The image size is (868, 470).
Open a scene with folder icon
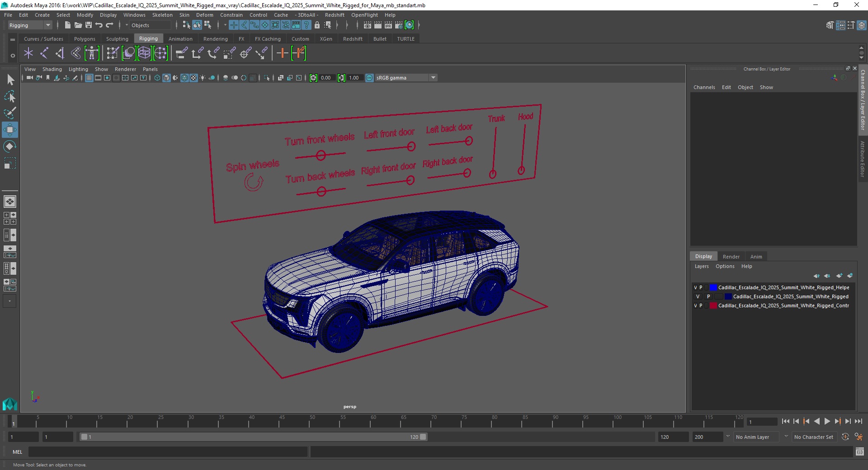[x=78, y=25]
